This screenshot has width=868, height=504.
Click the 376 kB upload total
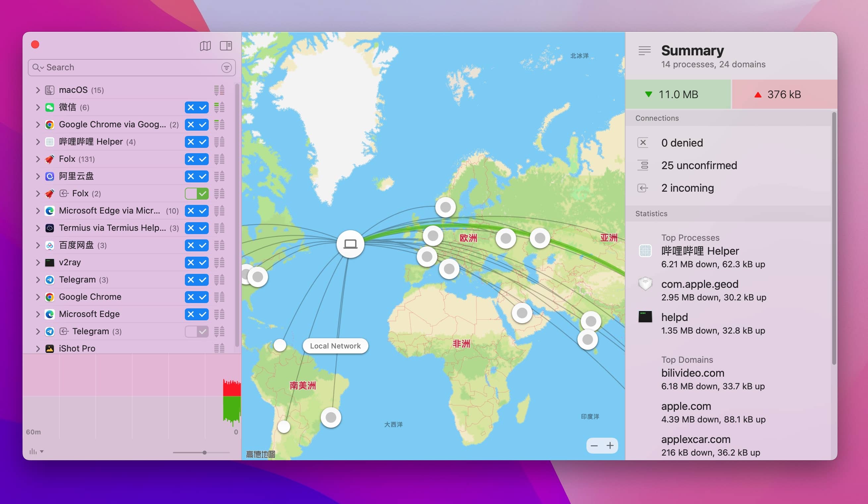785,94
